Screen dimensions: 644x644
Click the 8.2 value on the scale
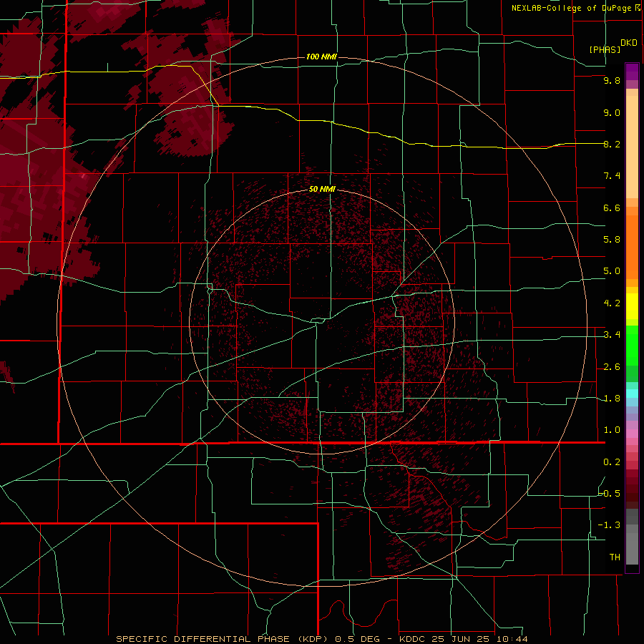(612, 145)
